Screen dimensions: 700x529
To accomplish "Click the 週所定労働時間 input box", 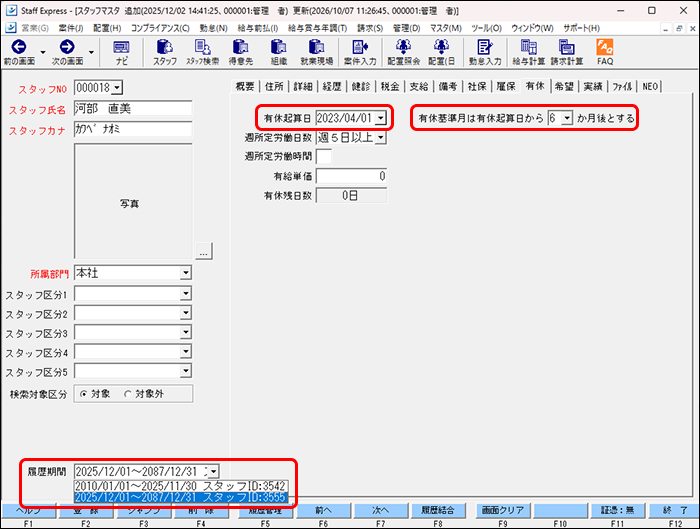I will click(x=324, y=156).
